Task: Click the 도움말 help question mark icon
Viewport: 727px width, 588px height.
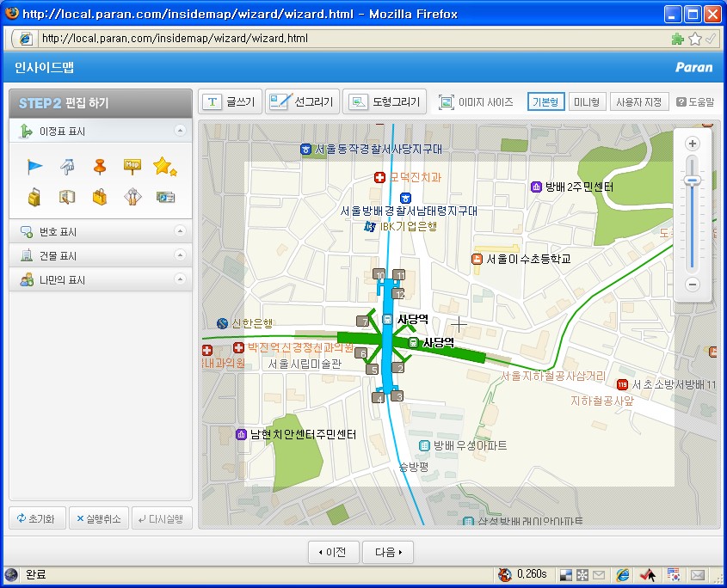Action: 681,102
